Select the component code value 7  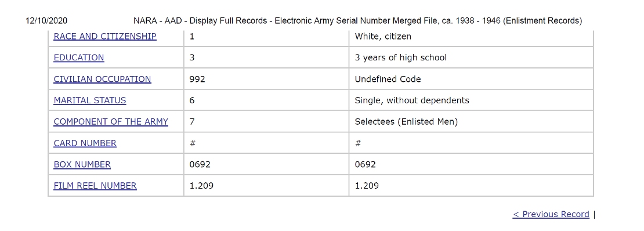(192, 122)
